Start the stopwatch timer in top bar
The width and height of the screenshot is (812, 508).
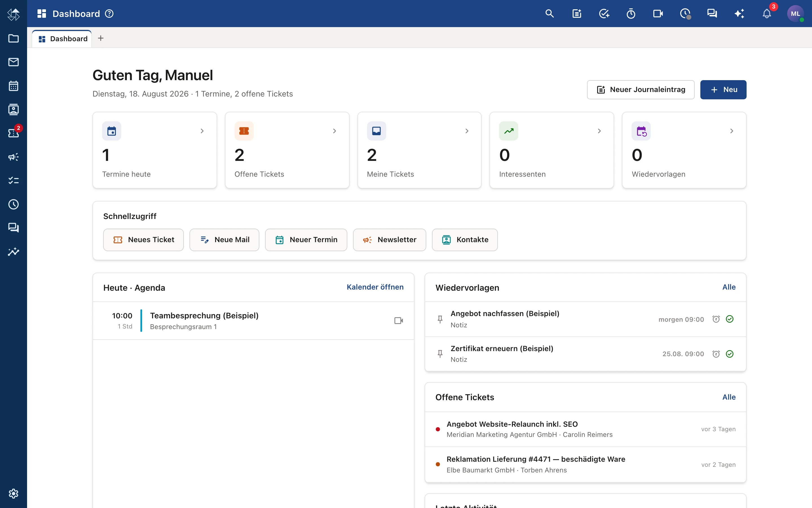pos(631,14)
